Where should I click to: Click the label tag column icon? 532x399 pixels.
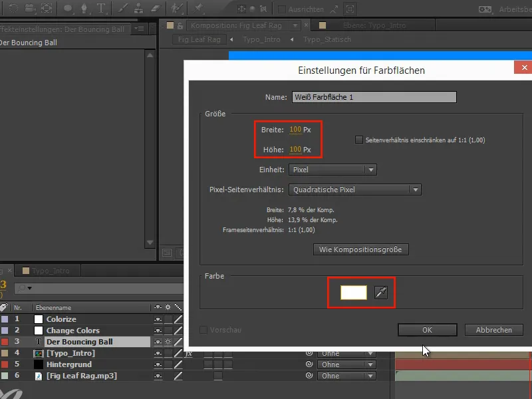[4, 307]
